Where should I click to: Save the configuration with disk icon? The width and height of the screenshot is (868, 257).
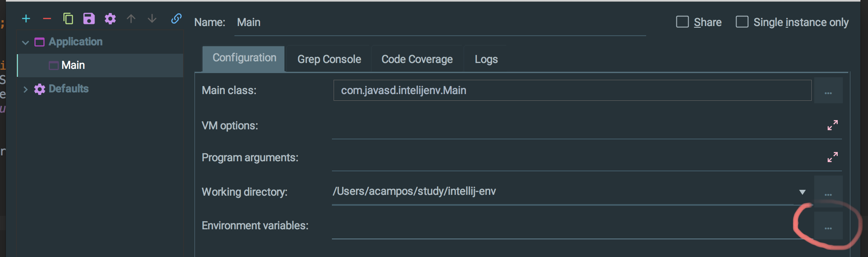pyautogui.click(x=89, y=18)
